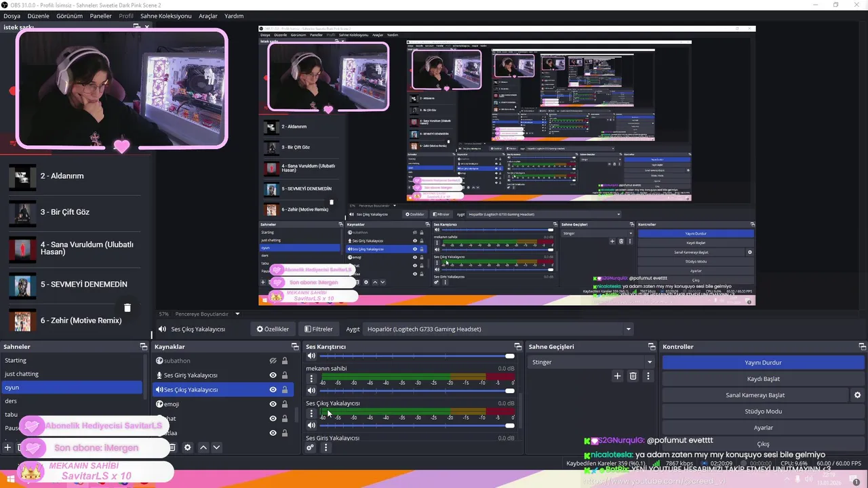Switch to Stüdyo Modu
Viewport: 868px width, 488px height.
click(x=763, y=411)
